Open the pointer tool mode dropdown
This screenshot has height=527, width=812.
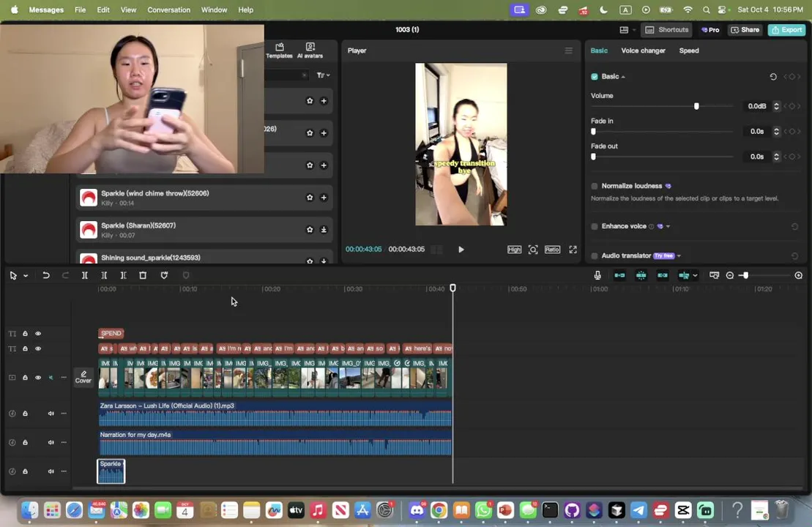coord(26,276)
